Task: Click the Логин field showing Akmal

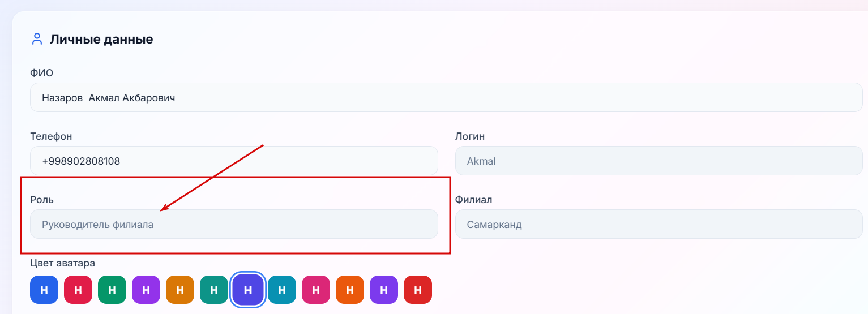Action: (659, 161)
